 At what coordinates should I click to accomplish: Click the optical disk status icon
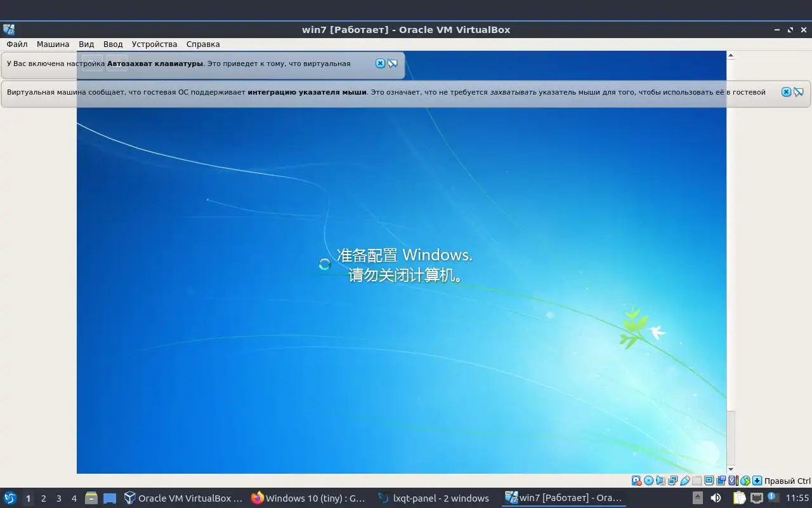pos(648,481)
